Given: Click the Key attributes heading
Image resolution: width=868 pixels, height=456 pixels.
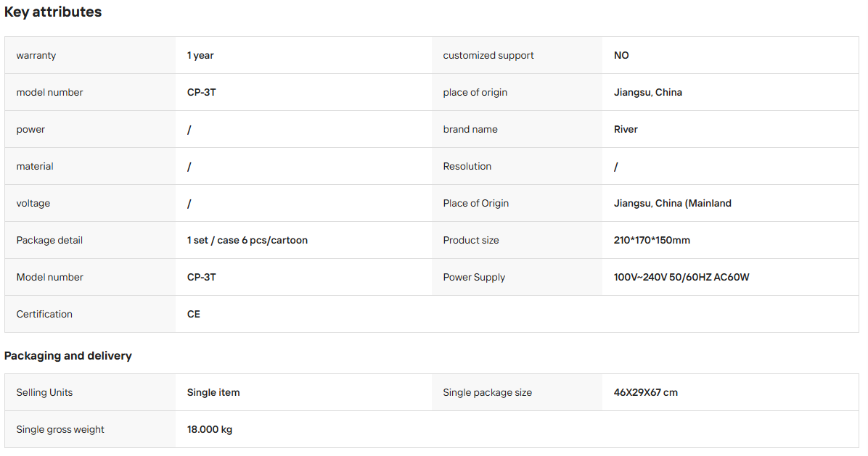Looking at the screenshot, I should 52,12.
